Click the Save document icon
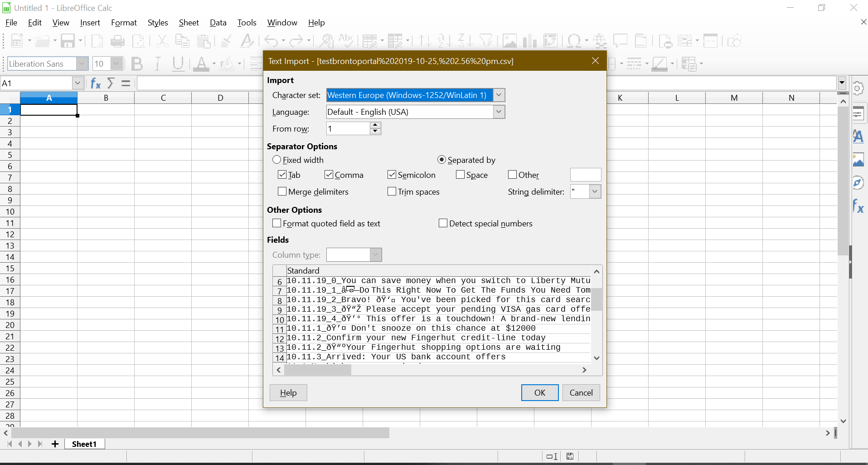The width and height of the screenshot is (868, 465). 68,41
